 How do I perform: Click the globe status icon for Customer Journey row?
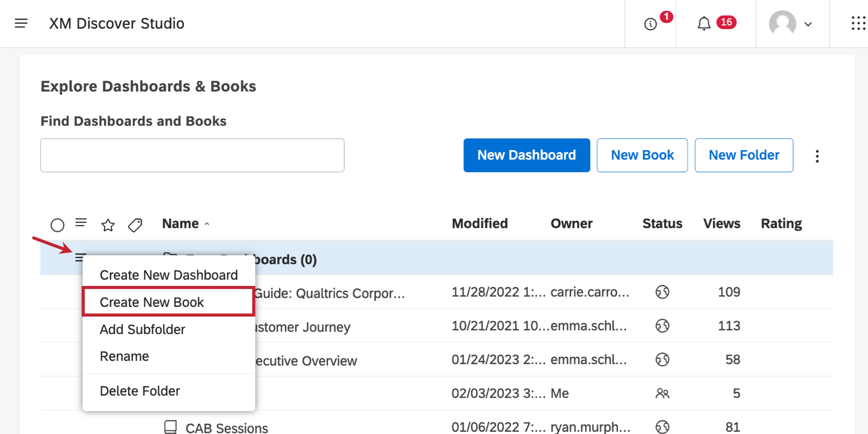pyautogui.click(x=662, y=326)
